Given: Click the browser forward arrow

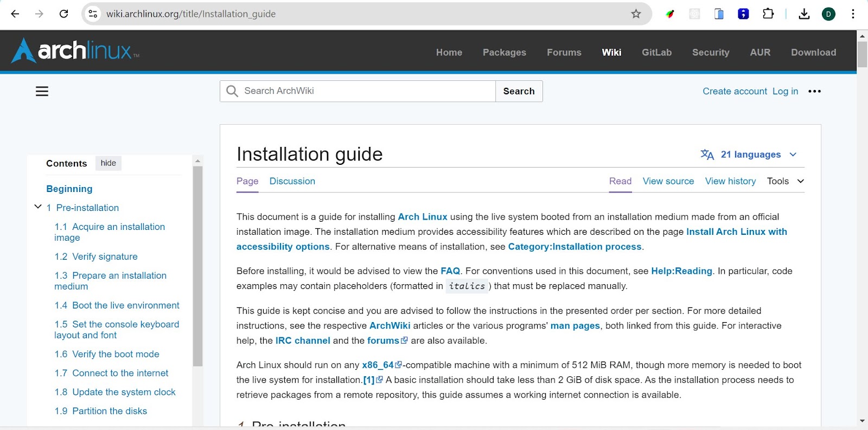Looking at the screenshot, I should coord(39,14).
